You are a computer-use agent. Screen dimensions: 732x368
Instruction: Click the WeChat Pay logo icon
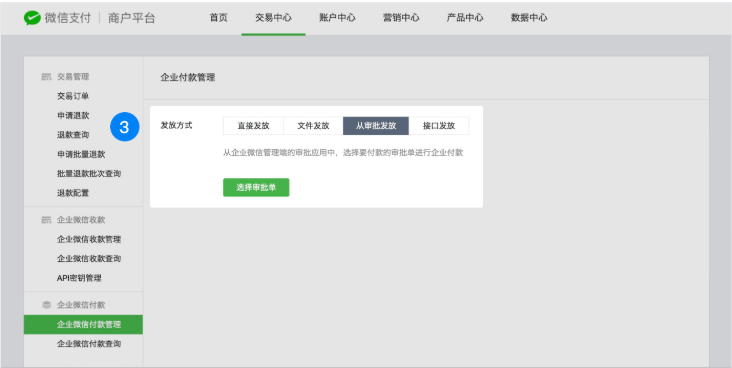(32, 18)
